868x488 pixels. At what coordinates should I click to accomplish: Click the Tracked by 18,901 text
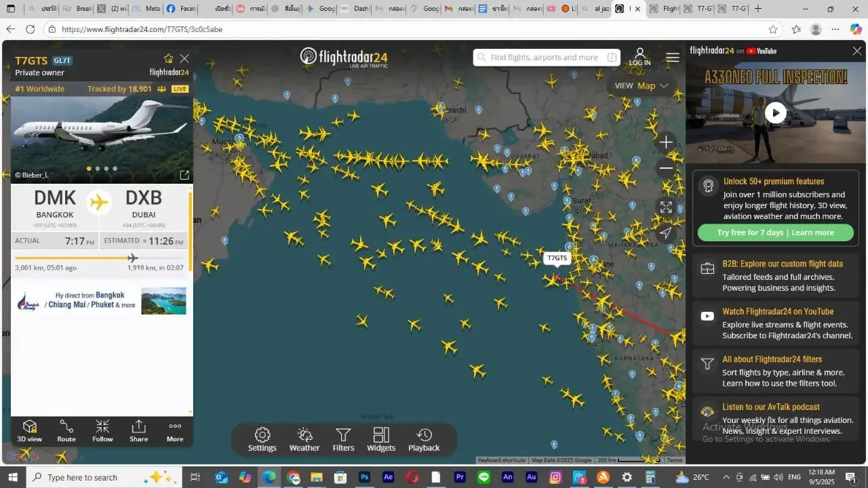coord(119,89)
